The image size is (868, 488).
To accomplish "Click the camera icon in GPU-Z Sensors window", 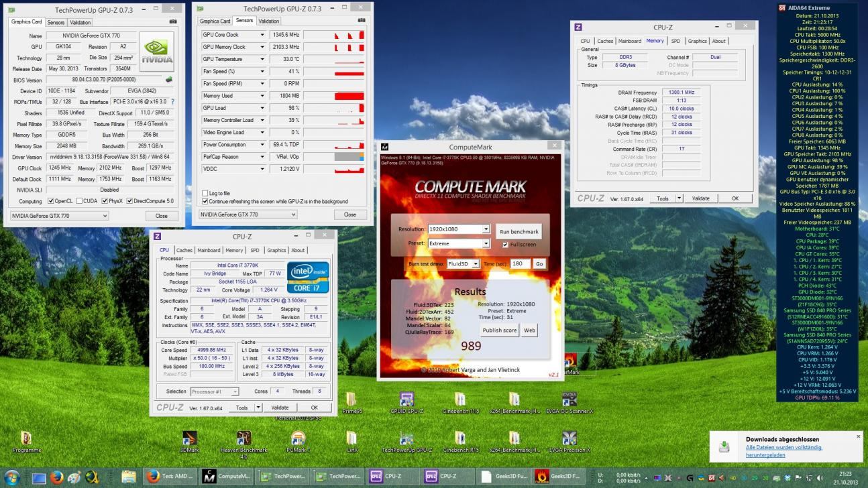I will [362, 20].
